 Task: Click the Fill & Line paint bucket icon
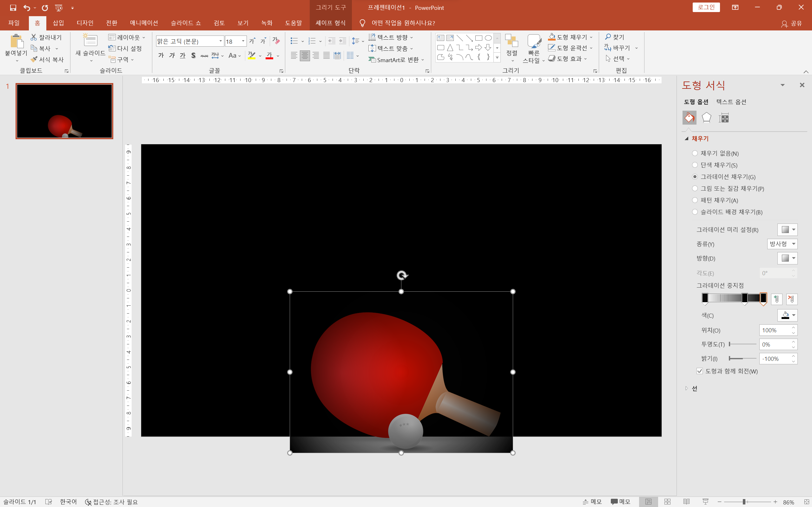point(689,118)
